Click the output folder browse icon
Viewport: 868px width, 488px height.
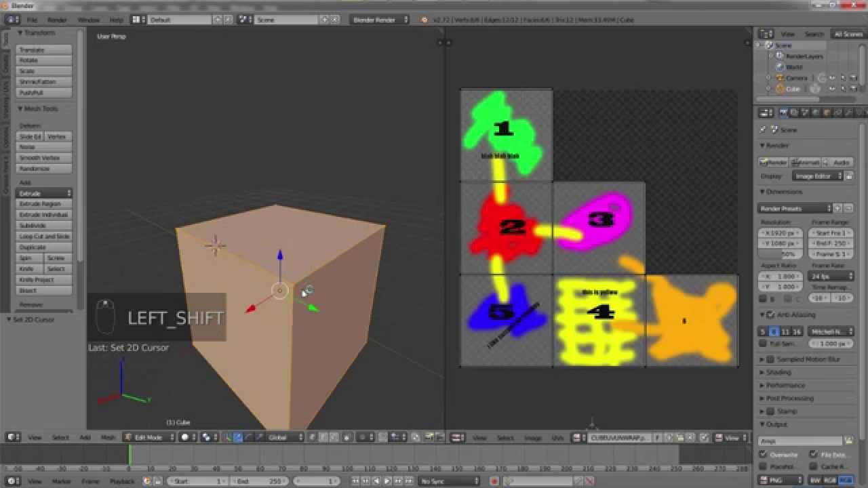point(848,441)
